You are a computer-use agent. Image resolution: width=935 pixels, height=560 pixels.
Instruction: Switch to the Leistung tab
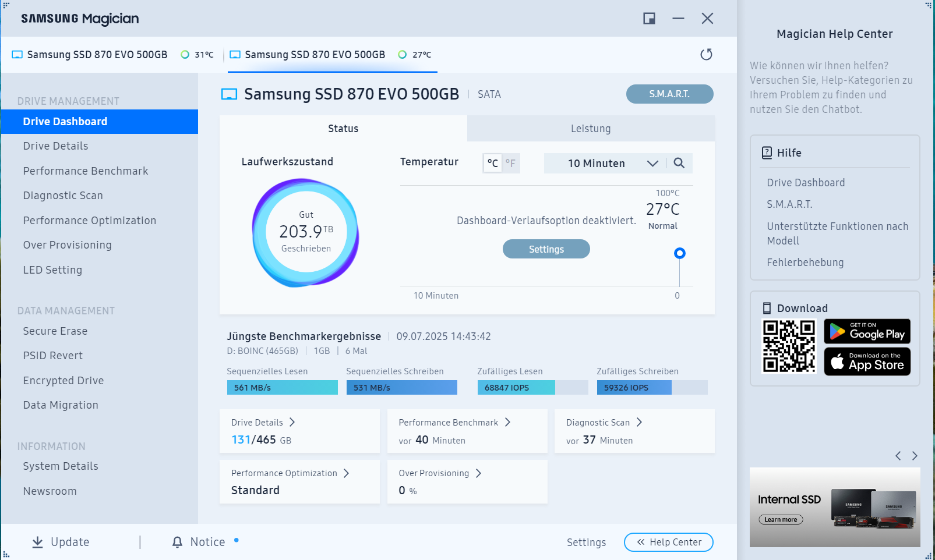(591, 129)
